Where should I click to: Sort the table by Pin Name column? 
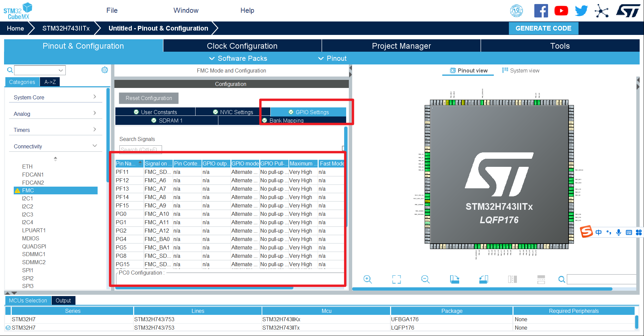pos(129,163)
